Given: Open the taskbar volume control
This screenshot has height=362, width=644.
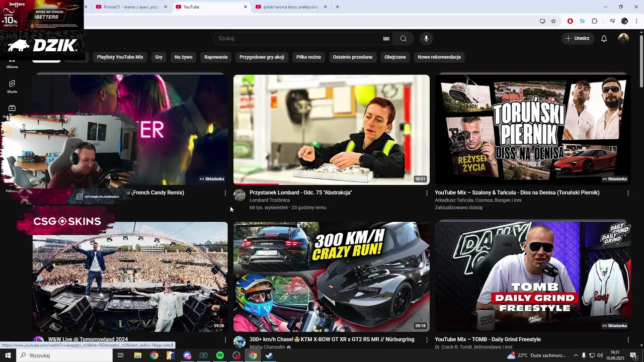Looking at the screenshot, I should pos(600,355).
